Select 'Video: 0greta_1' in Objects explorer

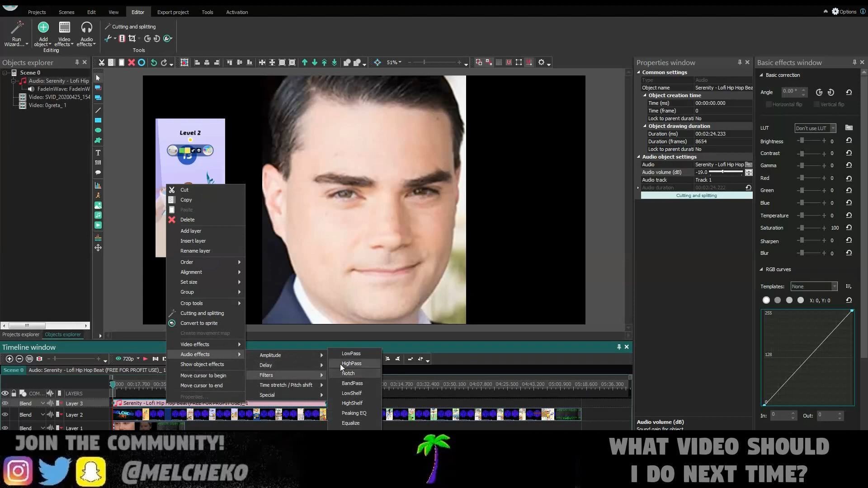(x=47, y=105)
